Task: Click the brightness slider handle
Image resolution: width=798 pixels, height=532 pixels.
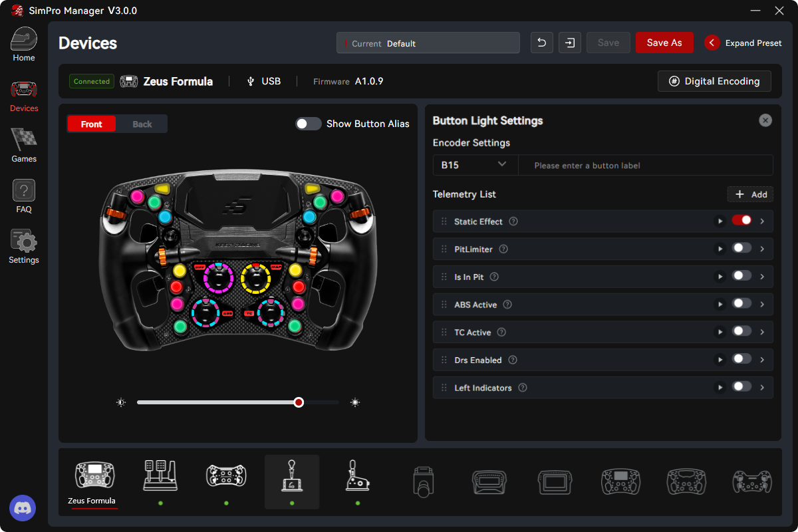Action: point(299,402)
